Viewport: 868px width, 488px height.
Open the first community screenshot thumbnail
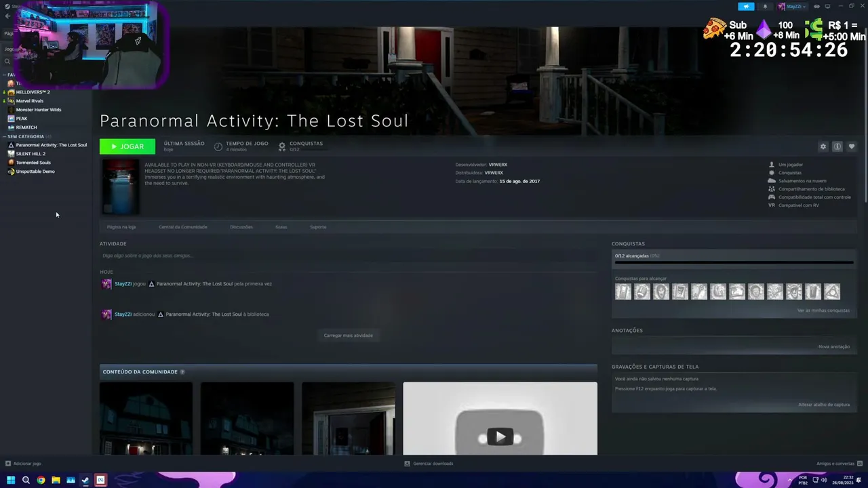pyautogui.click(x=146, y=418)
